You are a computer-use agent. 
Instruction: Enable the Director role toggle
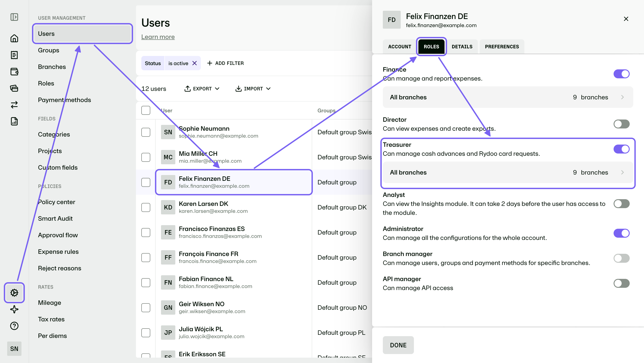point(621,124)
